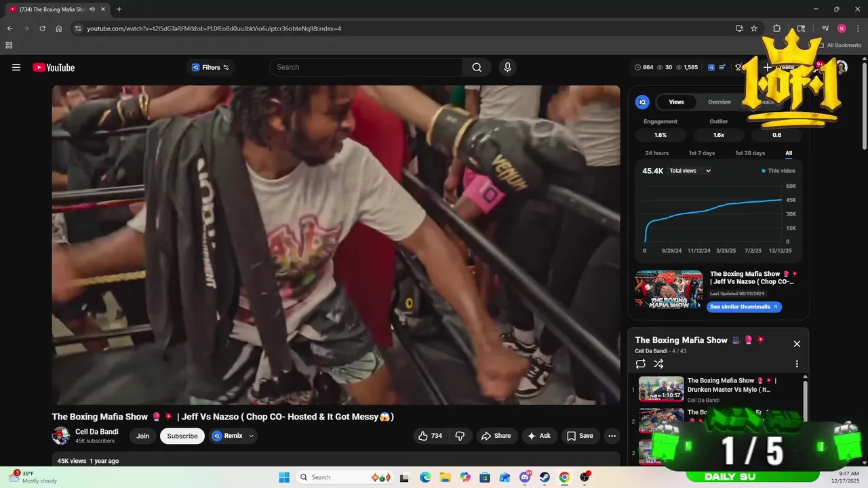Screen dimensions: 868x488
Task: Click the YouTube search input field
Action: (x=366, y=67)
